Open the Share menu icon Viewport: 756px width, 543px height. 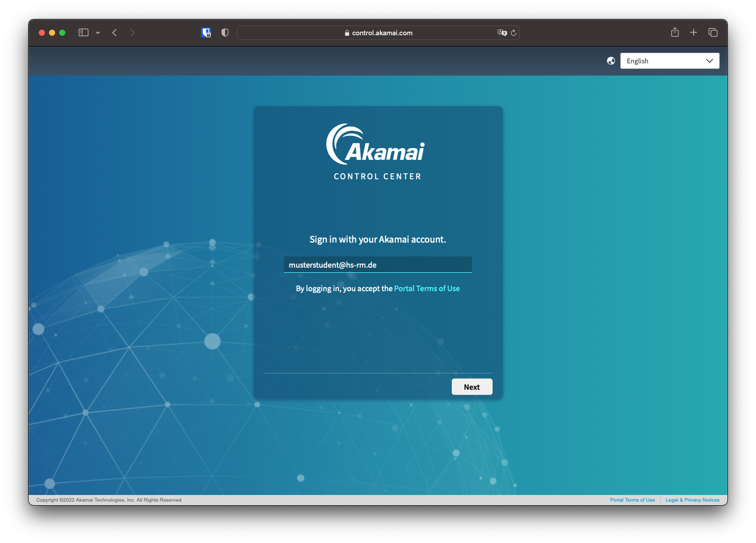[675, 32]
